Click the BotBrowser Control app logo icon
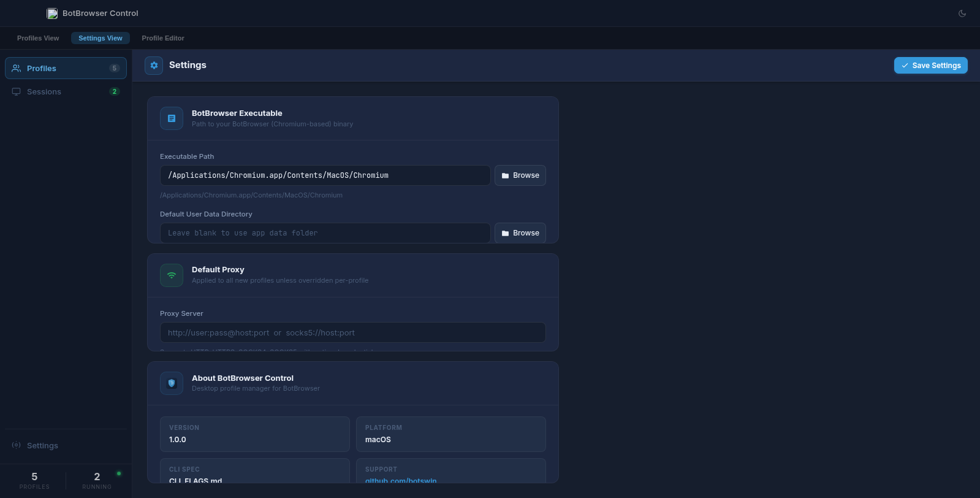Image resolution: width=980 pixels, height=498 pixels. [52, 13]
